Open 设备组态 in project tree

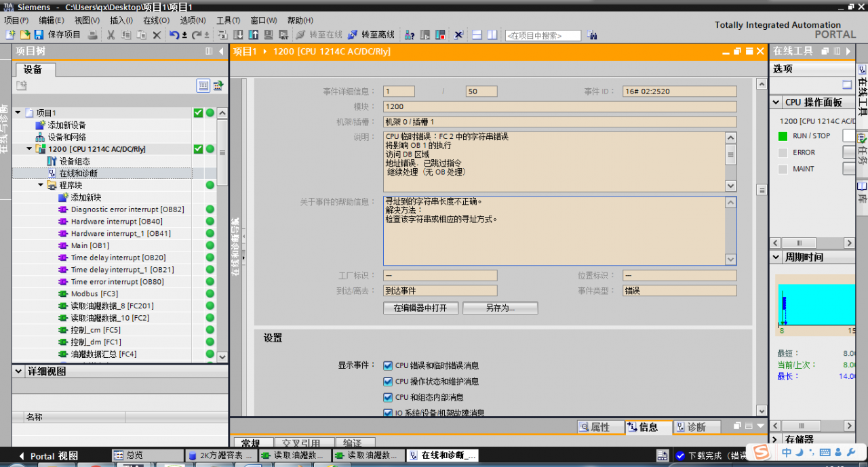tap(74, 161)
